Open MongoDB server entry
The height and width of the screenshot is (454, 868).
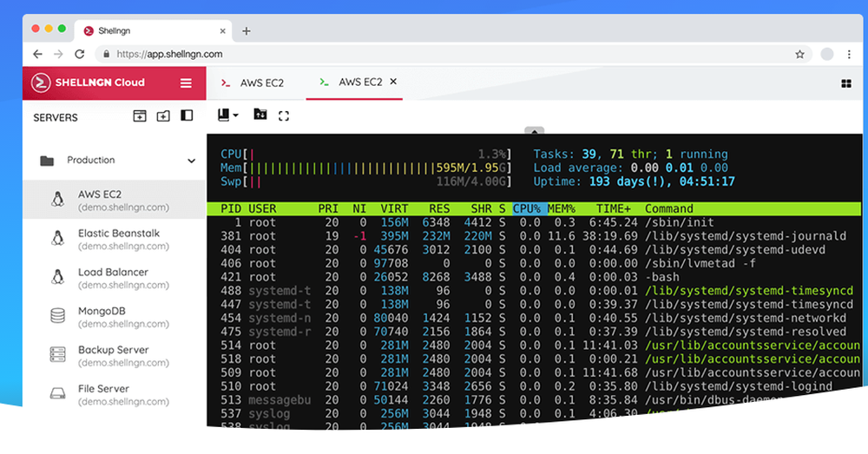point(114,316)
